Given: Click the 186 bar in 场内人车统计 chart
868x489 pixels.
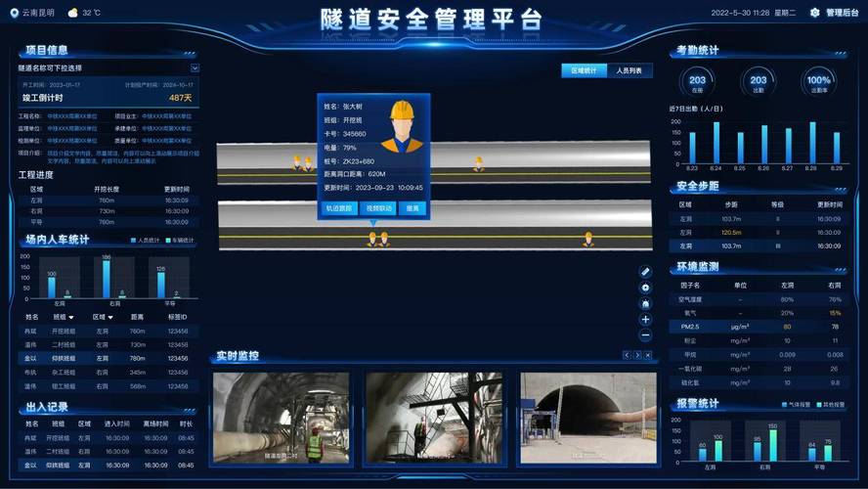Looking at the screenshot, I should [x=107, y=279].
